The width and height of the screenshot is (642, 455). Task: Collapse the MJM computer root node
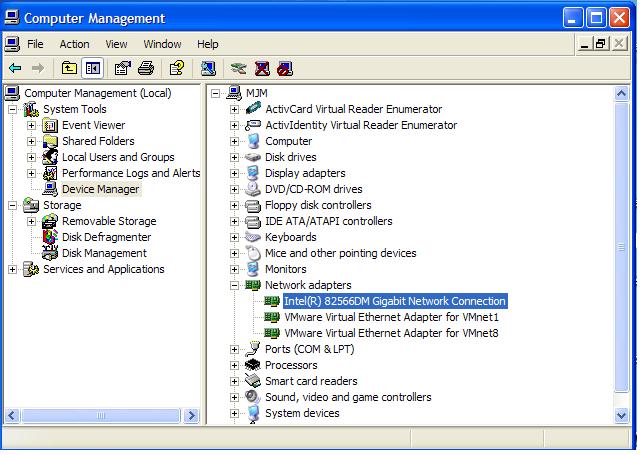pos(215,93)
